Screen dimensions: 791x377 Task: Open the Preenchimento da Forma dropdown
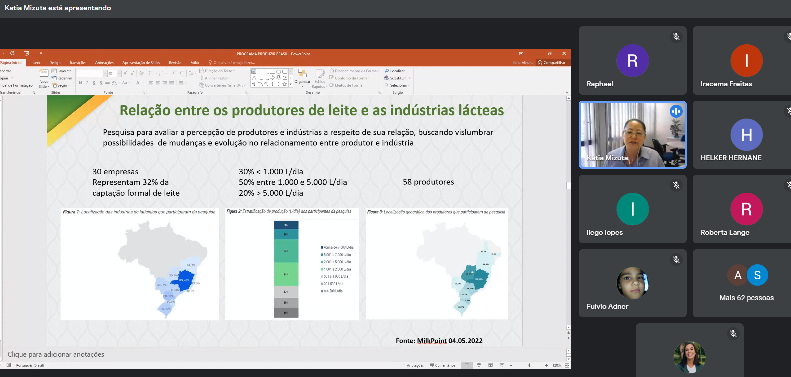click(x=354, y=71)
